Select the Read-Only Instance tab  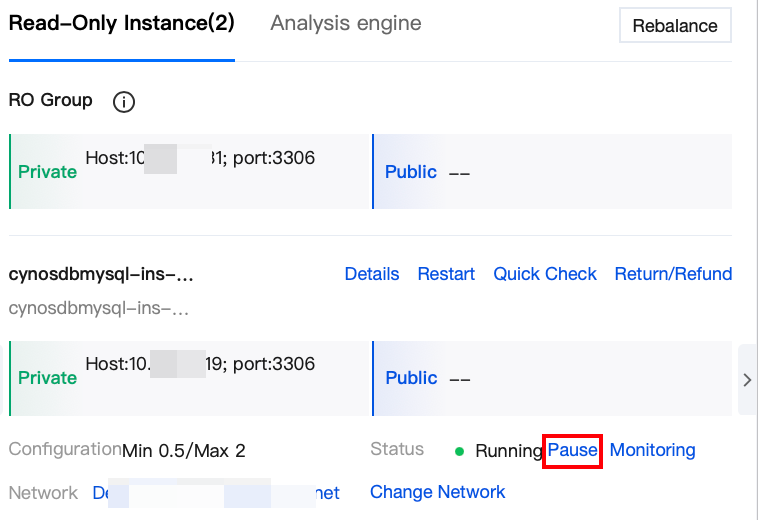point(121,23)
